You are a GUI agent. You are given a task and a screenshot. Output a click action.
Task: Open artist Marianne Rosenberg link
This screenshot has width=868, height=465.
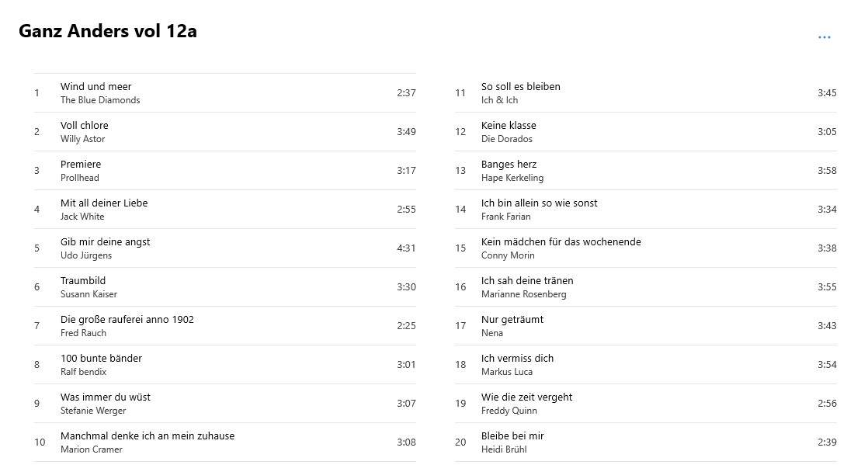pyautogui.click(x=524, y=294)
